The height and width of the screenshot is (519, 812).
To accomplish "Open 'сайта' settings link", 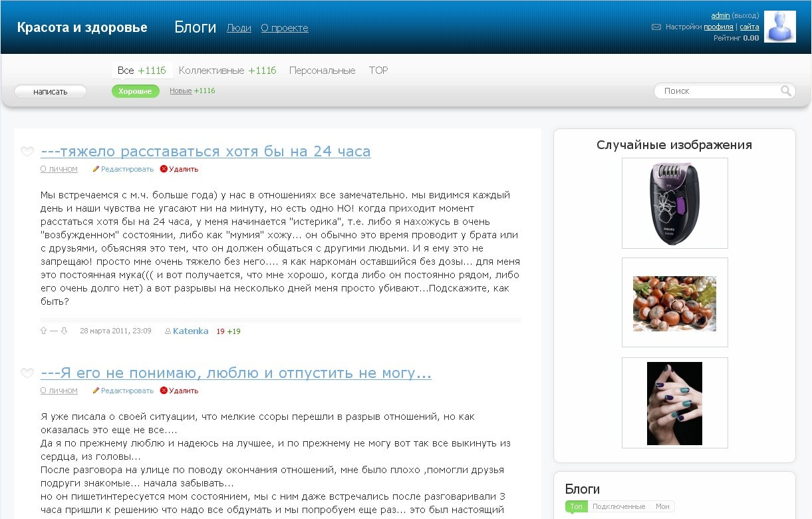I will [x=749, y=27].
